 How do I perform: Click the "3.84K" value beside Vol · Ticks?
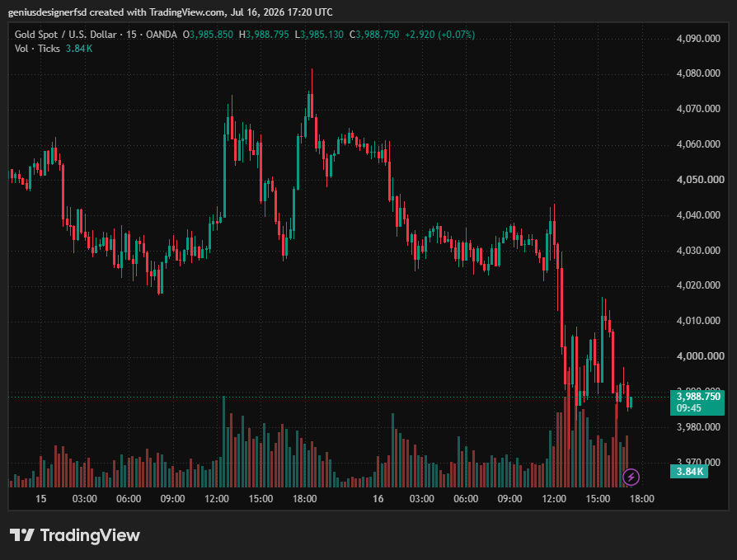pyautogui.click(x=79, y=49)
